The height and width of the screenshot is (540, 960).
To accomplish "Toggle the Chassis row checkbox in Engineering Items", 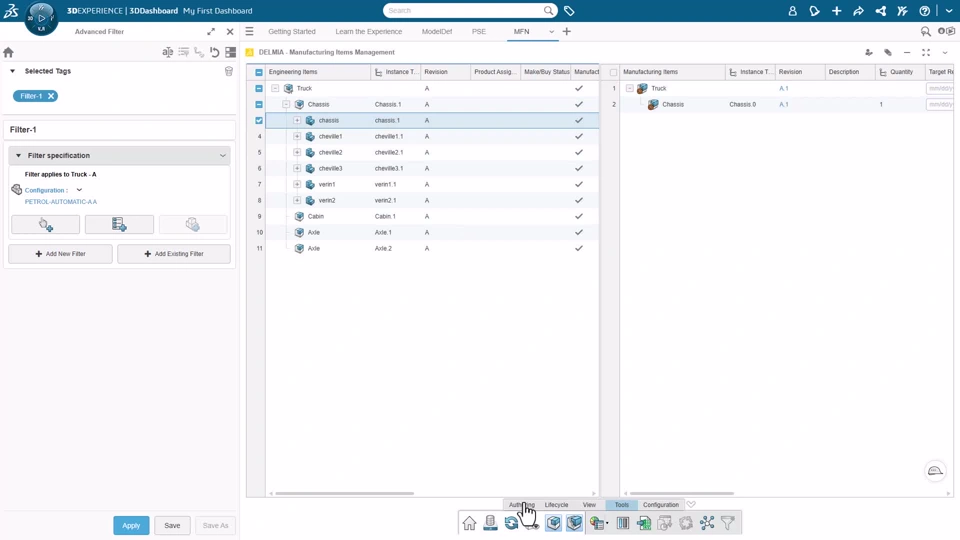I will pos(259,105).
